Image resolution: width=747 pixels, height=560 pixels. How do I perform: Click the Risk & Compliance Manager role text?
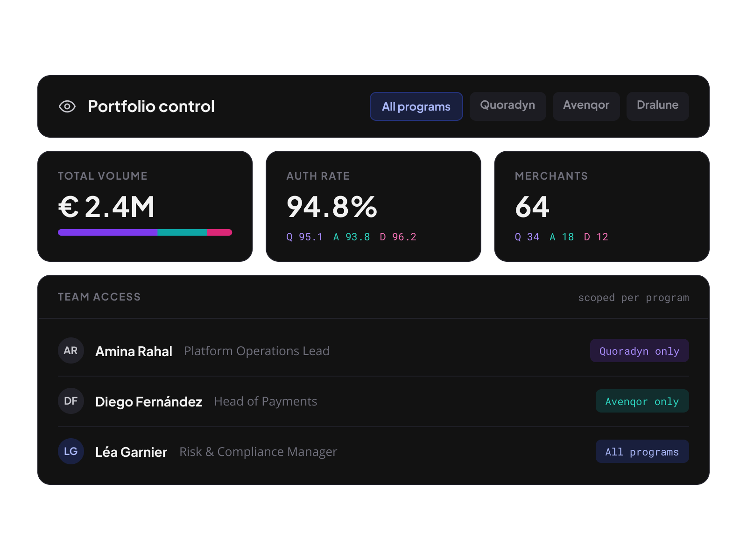pos(258,452)
